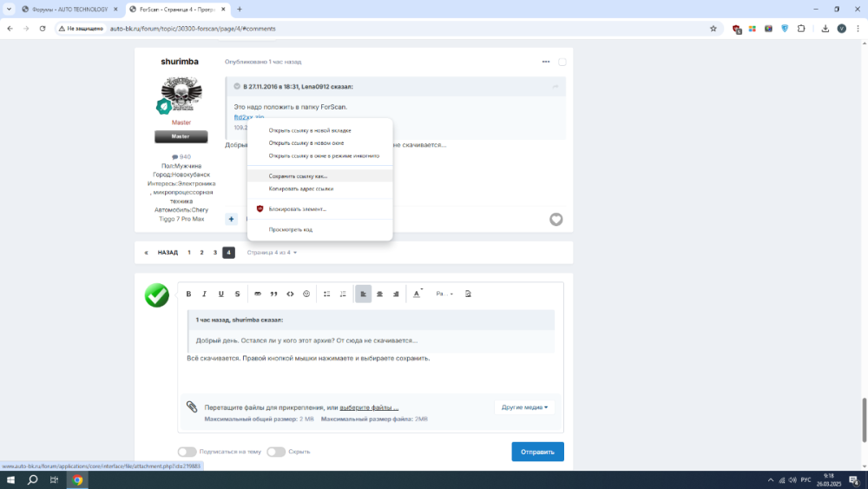The height and width of the screenshot is (489, 868).
Task: Open the uBlock Origin extension icon
Action: (736, 29)
